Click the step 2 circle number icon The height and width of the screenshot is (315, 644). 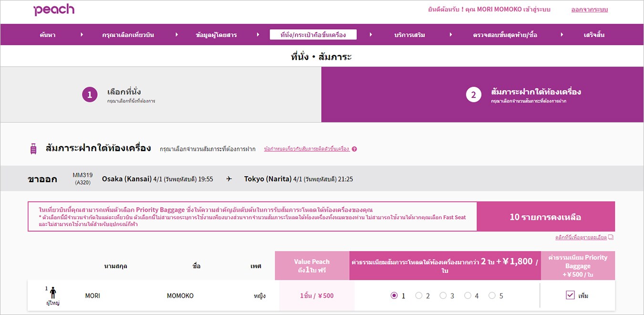click(473, 95)
